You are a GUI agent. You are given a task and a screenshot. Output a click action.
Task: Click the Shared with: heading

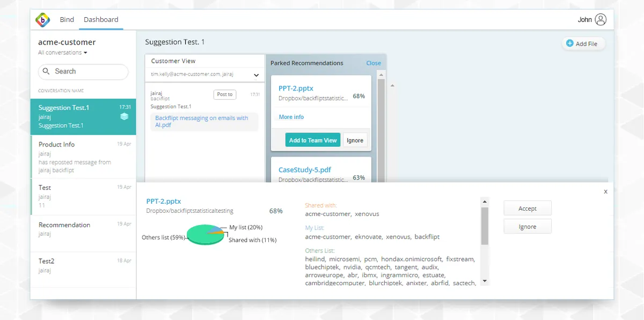coord(321,205)
